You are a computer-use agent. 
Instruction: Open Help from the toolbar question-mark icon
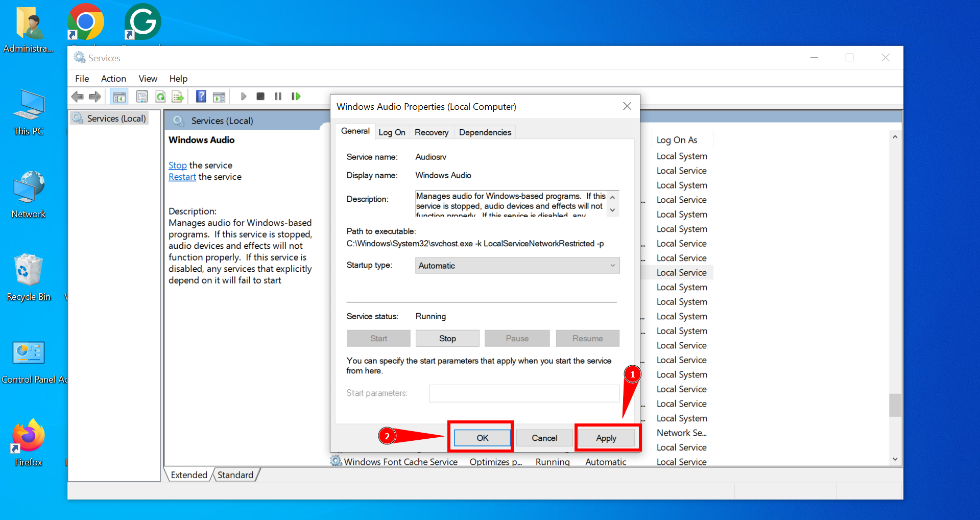[x=201, y=96]
